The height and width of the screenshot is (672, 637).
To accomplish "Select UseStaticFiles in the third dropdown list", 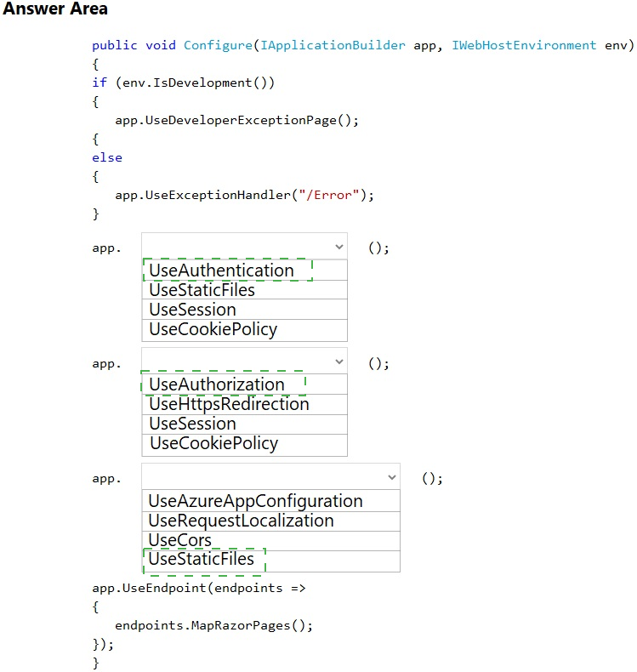I will (202, 560).
